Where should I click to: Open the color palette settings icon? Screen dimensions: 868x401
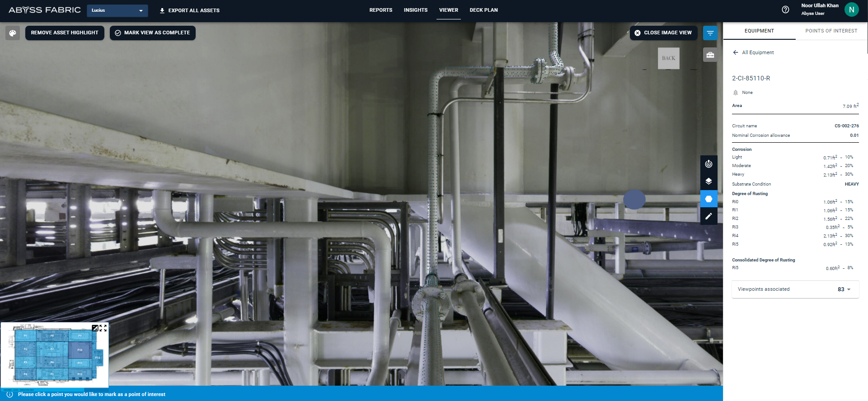coord(13,33)
